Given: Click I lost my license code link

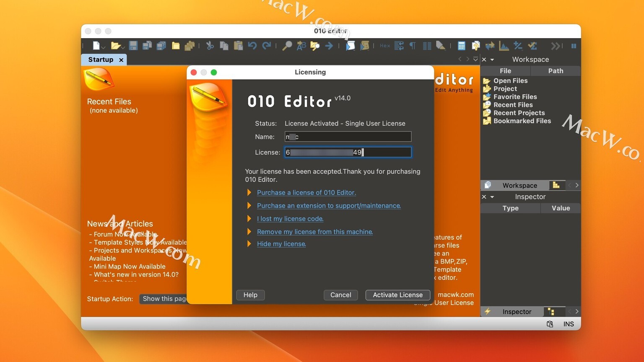Looking at the screenshot, I should (x=290, y=218).
